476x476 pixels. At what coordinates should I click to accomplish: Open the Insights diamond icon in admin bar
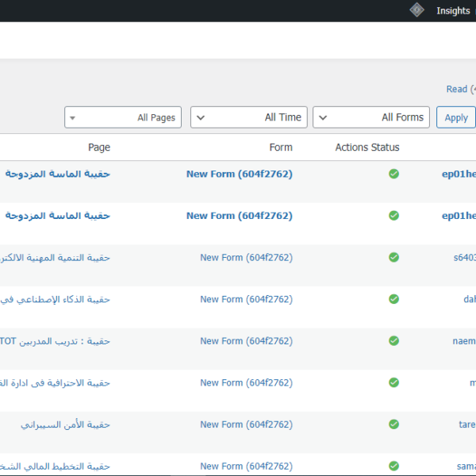[416, 10]
